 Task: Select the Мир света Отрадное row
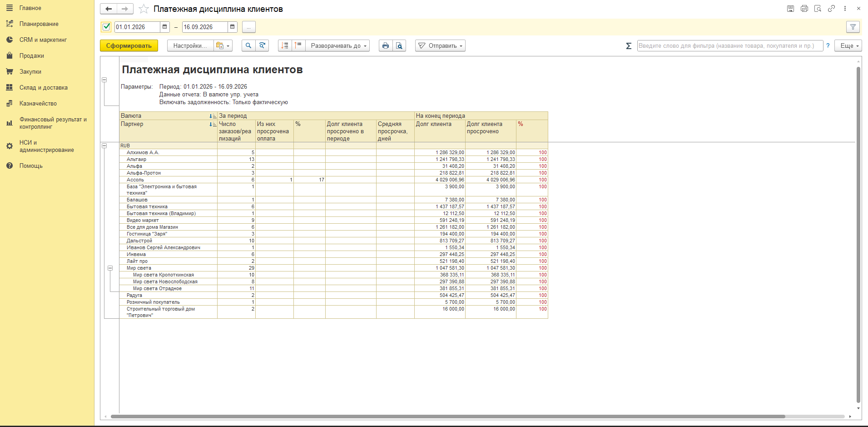click(x=334, y=288)
